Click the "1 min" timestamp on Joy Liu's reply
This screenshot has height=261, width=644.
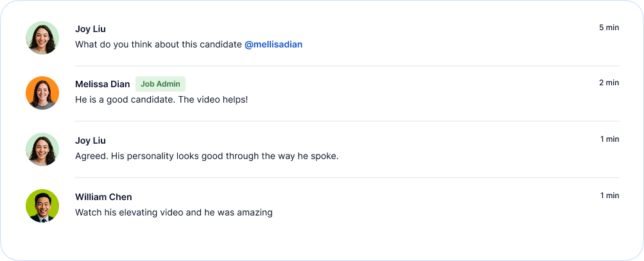609,139
